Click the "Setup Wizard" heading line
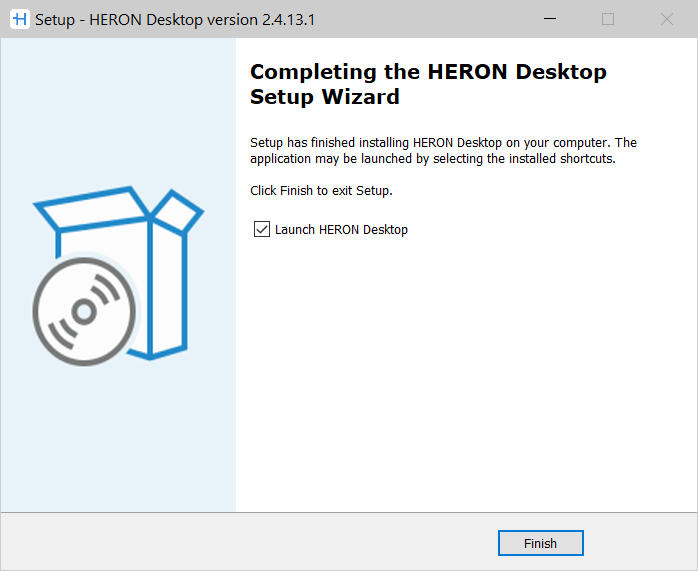Viewport: 698px width, 571px height. (x=324, y=97)
